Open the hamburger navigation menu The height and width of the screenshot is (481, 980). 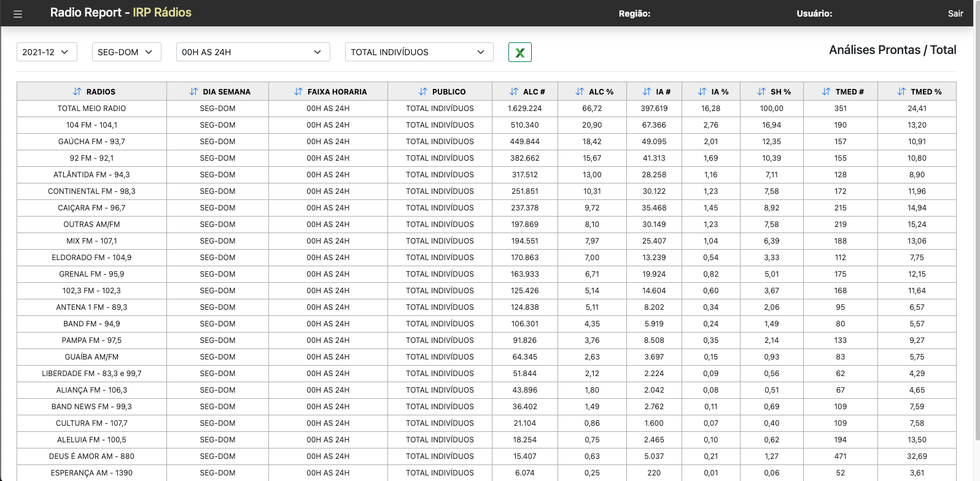[18, 14]
